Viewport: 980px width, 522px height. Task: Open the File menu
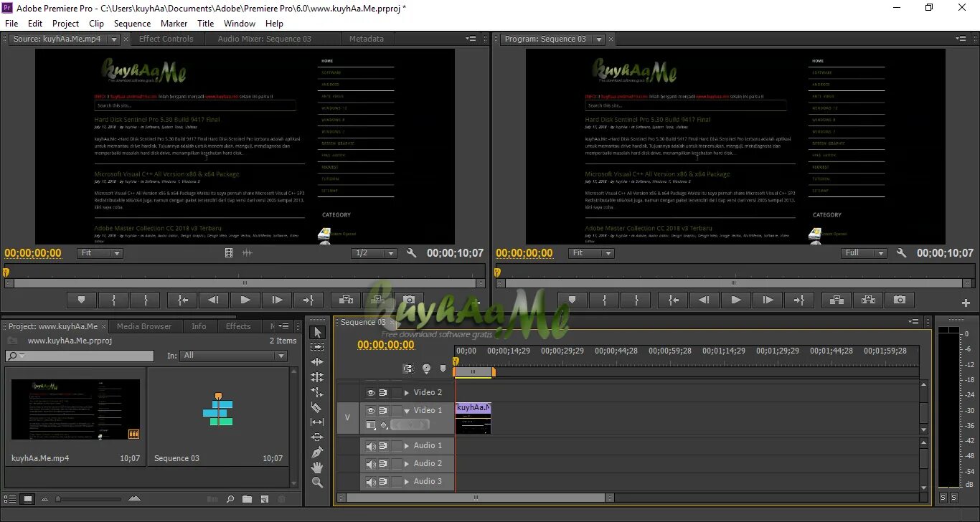coord(11,24)
